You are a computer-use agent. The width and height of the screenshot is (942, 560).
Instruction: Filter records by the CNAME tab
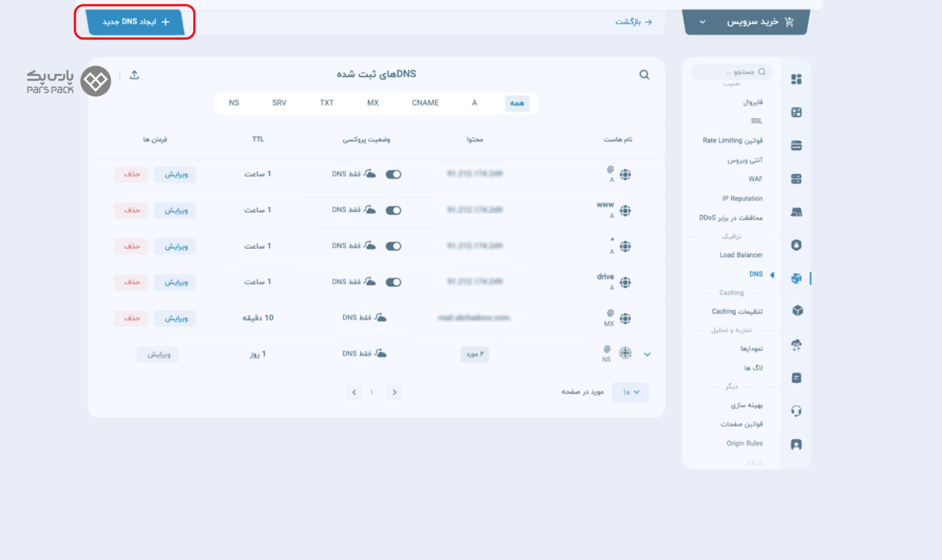(425, 103)
